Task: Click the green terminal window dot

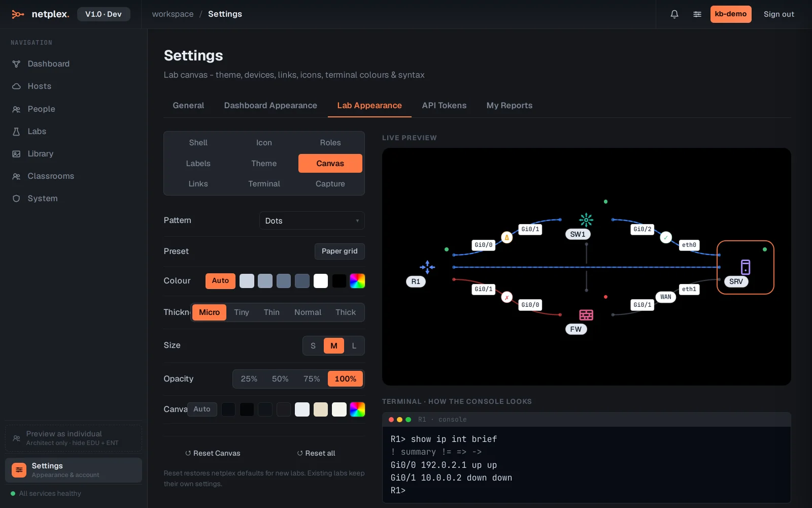Action: pyautogui.click(x=408, y=420)
